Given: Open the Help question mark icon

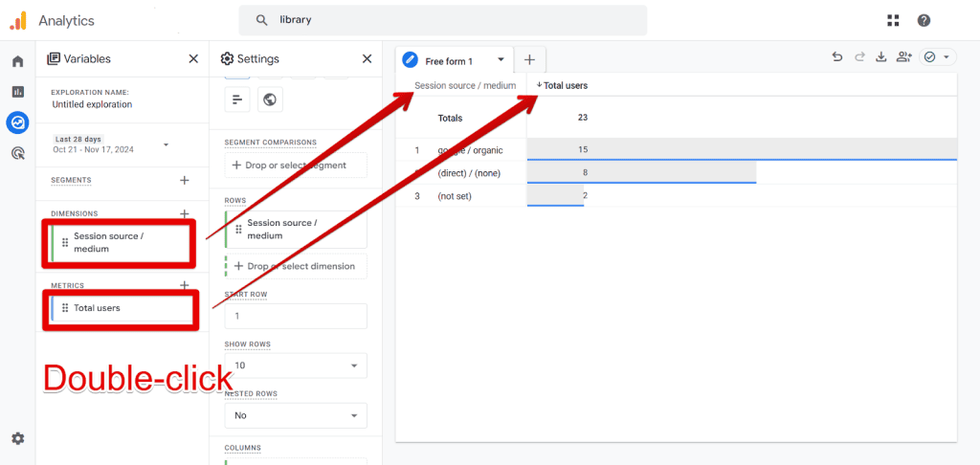Looking at the screenshot, I should [924, 21].
